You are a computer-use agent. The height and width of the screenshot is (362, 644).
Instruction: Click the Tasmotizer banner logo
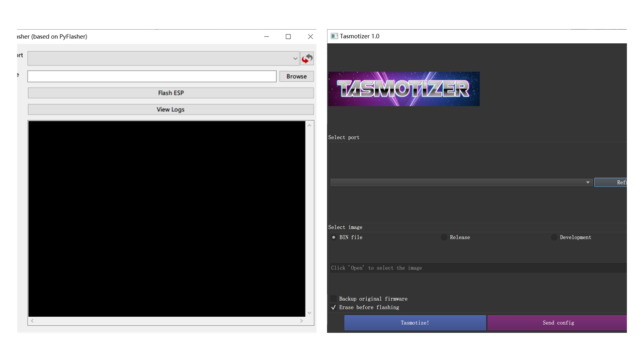(404, 89)
